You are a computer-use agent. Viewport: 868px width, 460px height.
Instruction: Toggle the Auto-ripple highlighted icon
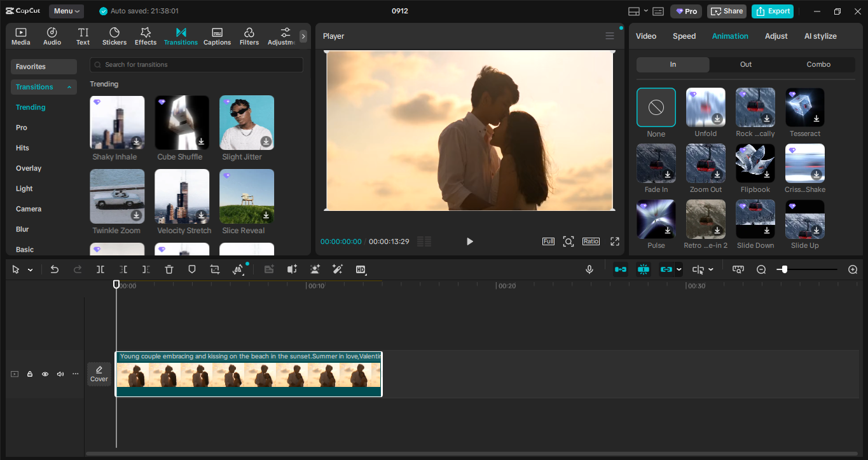(620, 269)
